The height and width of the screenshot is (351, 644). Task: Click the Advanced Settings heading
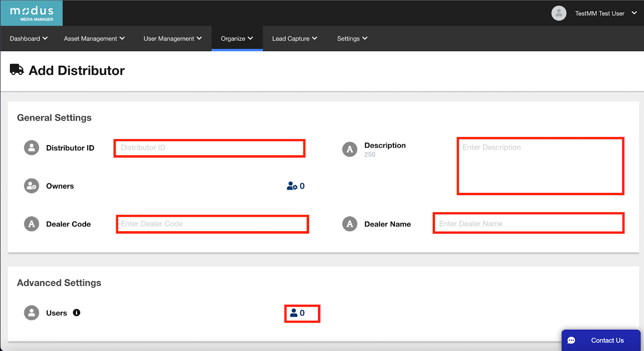(59, 283)
